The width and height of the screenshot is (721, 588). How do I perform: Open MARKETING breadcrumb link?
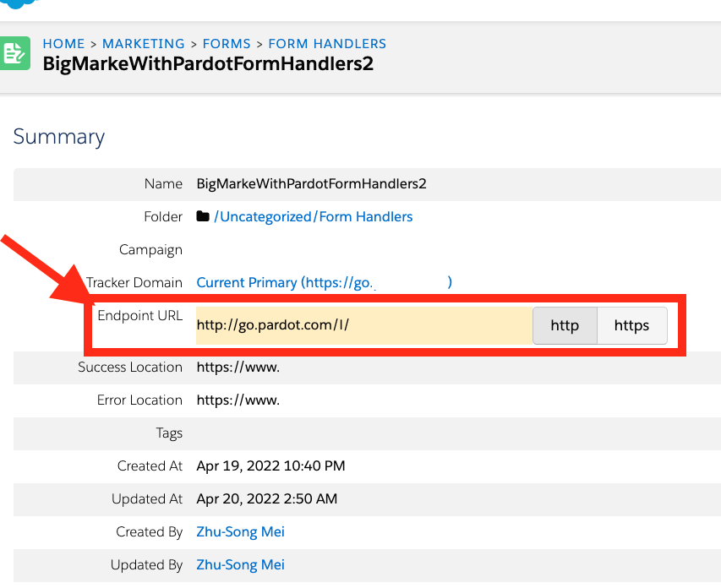click(x=144, y=44)
